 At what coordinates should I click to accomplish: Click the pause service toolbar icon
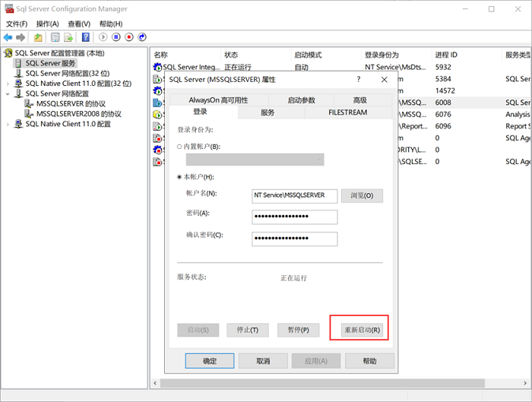(116, 37)
